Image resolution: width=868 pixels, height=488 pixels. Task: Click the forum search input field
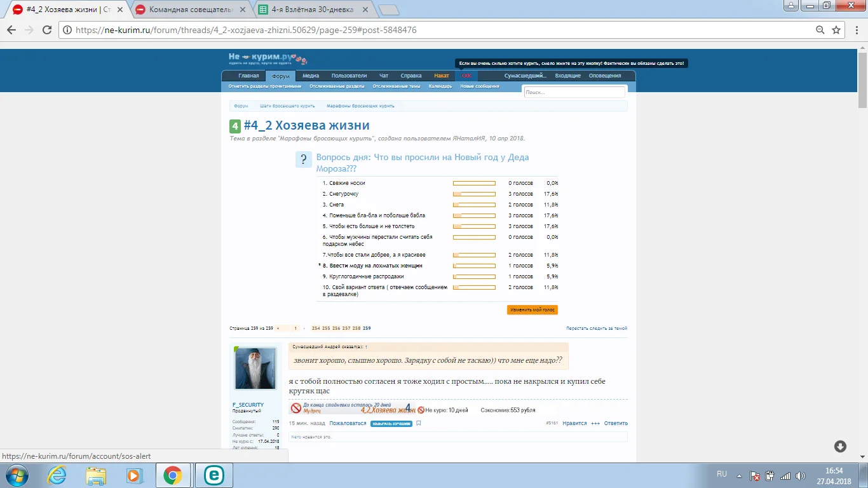coord(574,92)
